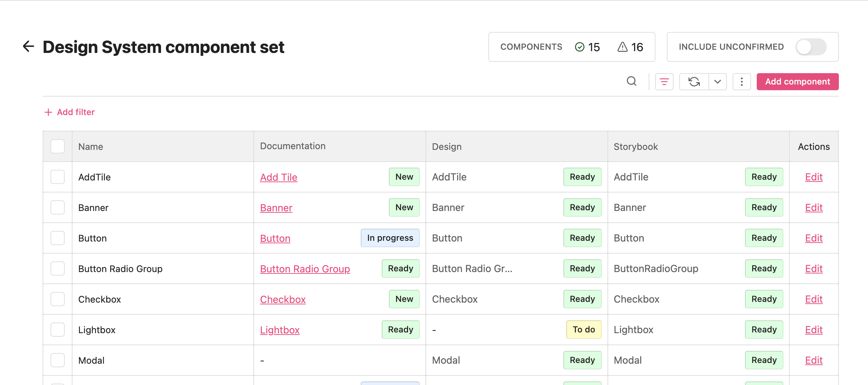
Task: Open the To do status on Lightbox
Action: [584, 330]
